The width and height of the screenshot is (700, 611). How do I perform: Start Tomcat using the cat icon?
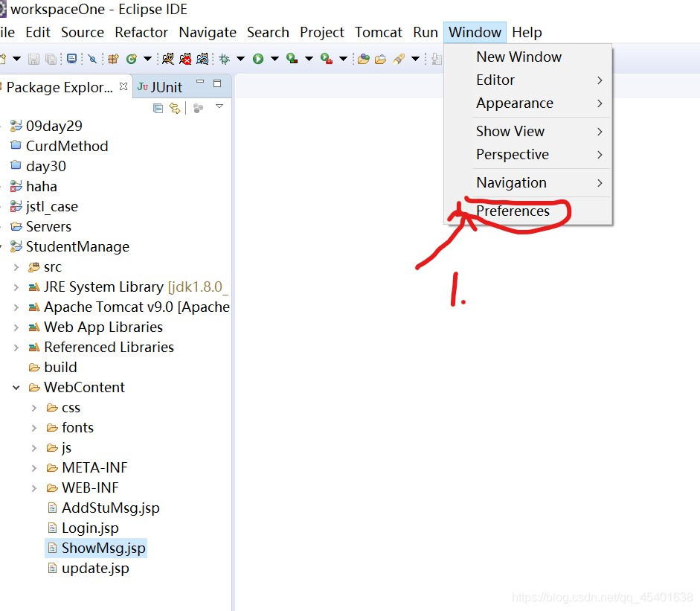point(168,59)
